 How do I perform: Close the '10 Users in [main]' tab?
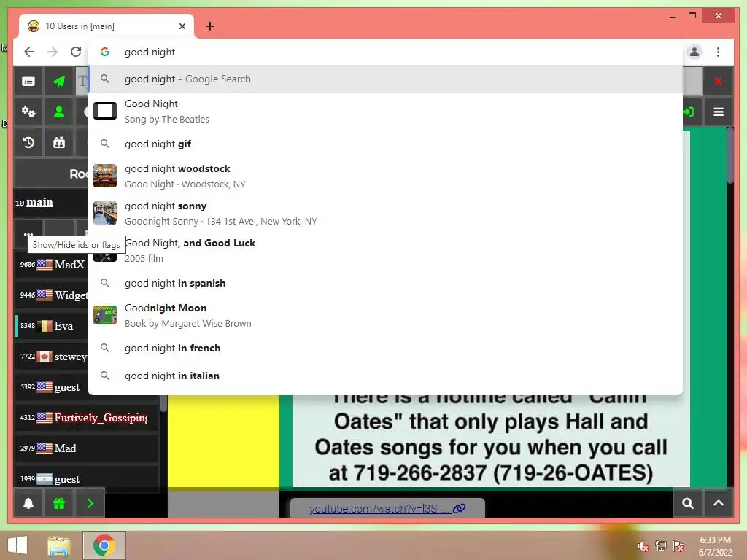click(182, 26)
